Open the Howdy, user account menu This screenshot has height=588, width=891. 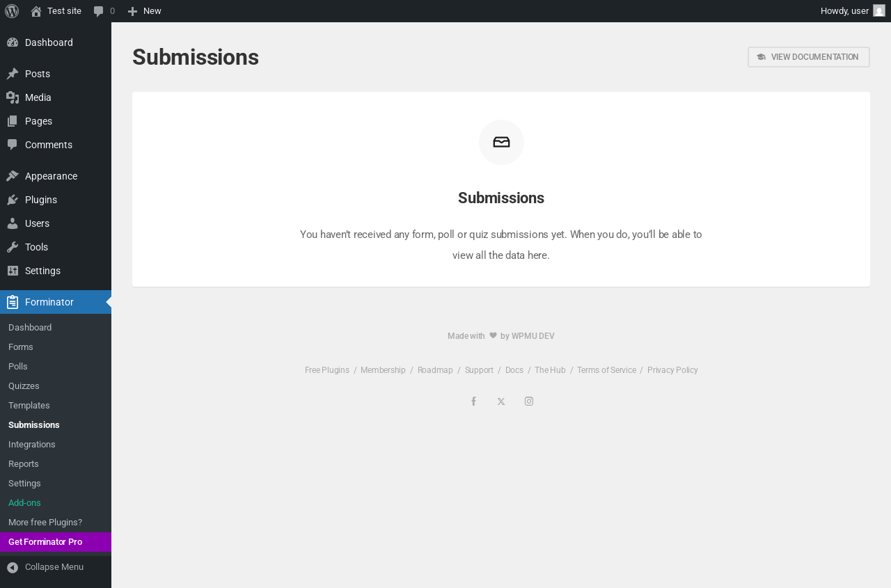(853, 11)
